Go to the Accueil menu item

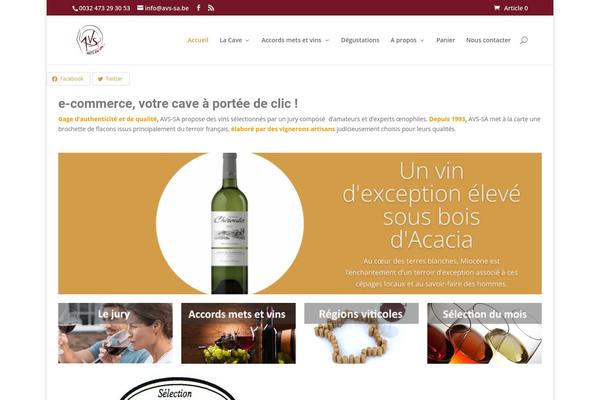point(198,40)
